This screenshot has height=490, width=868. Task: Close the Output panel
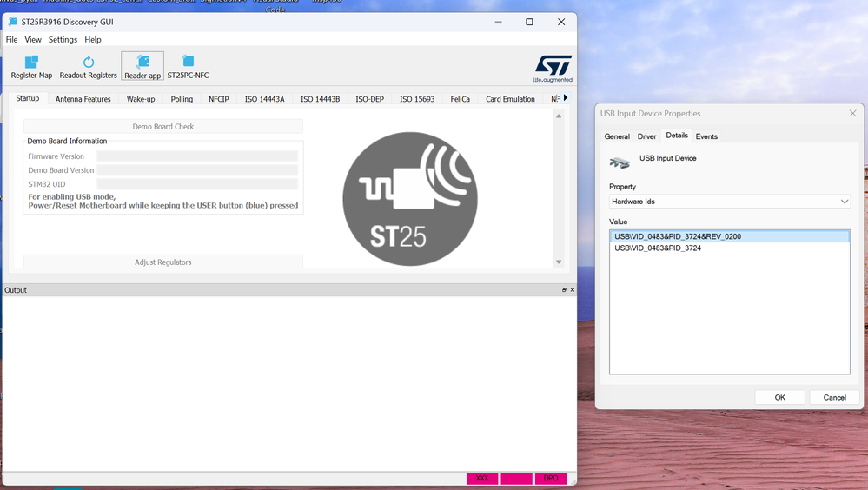(x=573, y=289)
